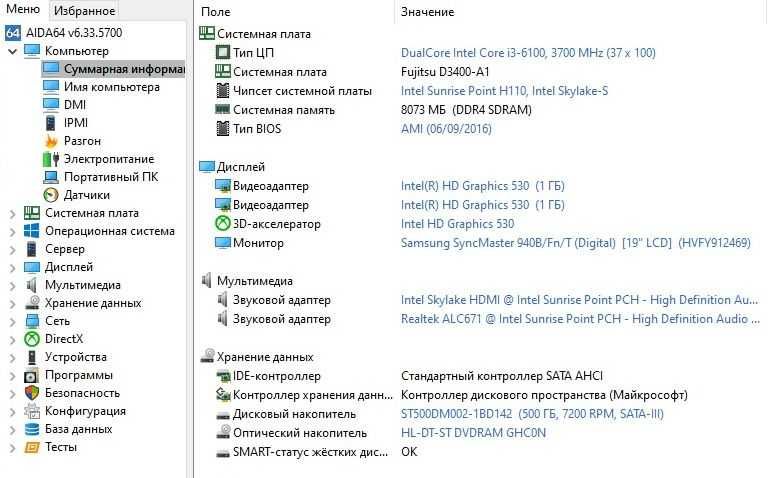Expand the Устройства tree node
The image size is (782, 478).
(x=12, y=358)
